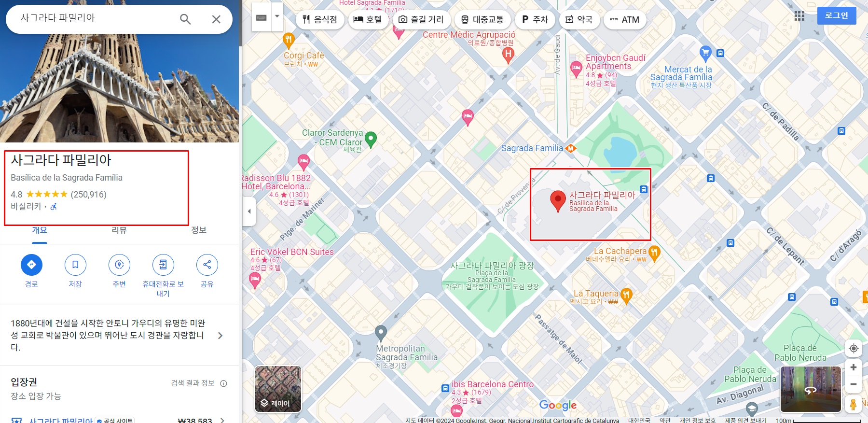Screen dimensions: 868x423
Task: Switch to the 개요 tab
Action: pos(40,230)
